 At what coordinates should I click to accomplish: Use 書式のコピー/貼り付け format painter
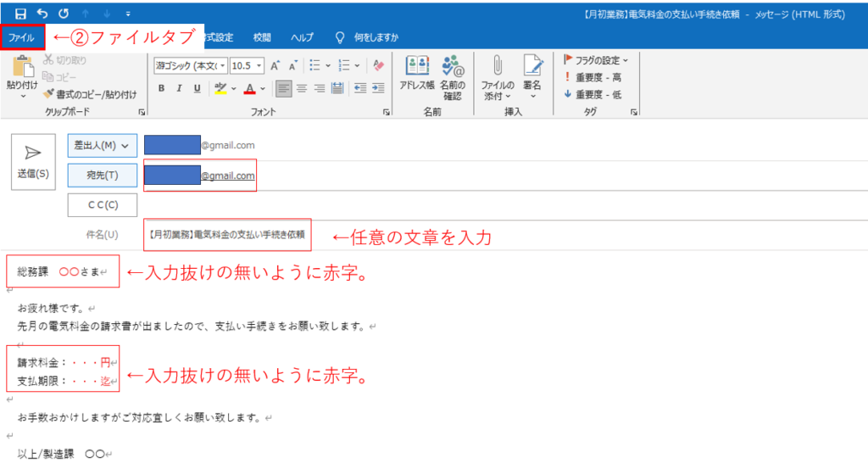coord(90,94)
